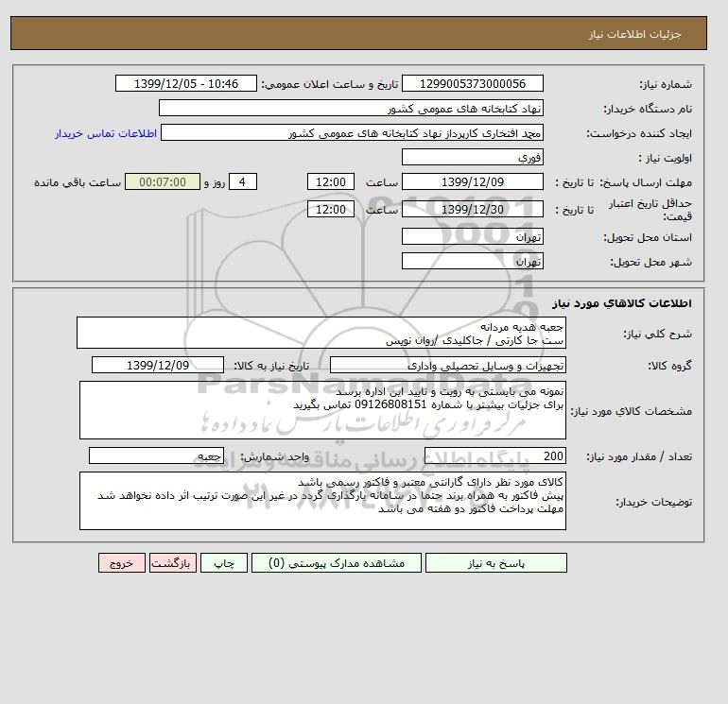
Task: Click the نام دستگاه خریدار label
Action: [648, 109]
